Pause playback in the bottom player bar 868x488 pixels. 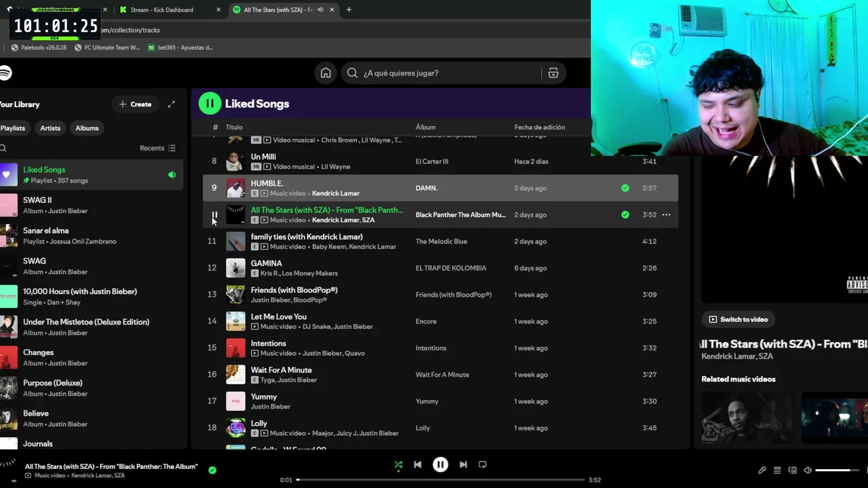[x=440, y=465]
